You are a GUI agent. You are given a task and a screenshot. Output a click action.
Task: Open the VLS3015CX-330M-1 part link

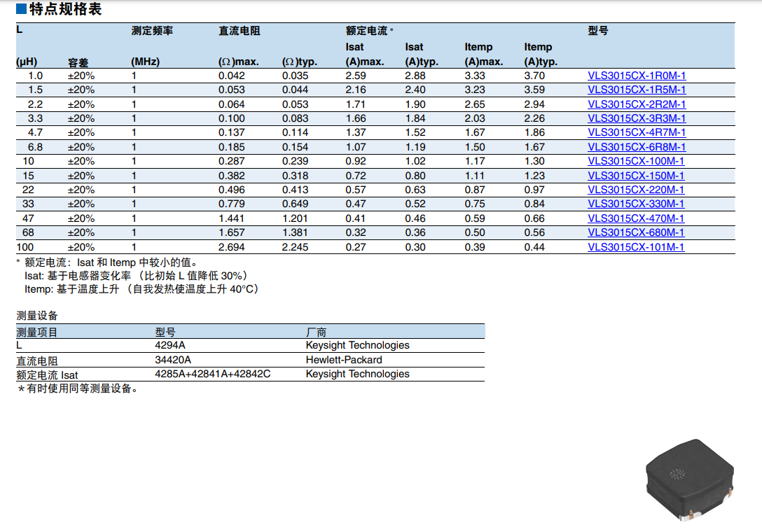[x=636, y=204]
